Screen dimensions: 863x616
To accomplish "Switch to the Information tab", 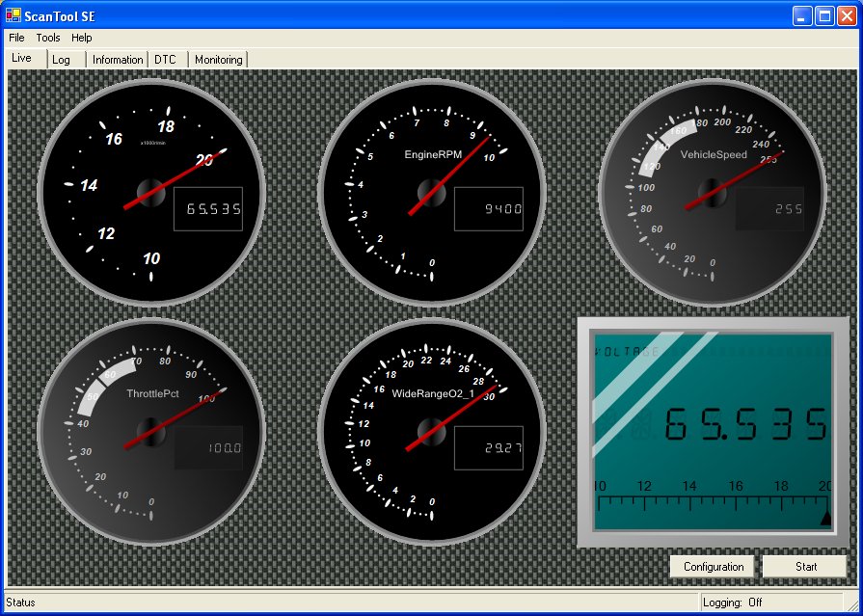I will (x=118, y=60).
